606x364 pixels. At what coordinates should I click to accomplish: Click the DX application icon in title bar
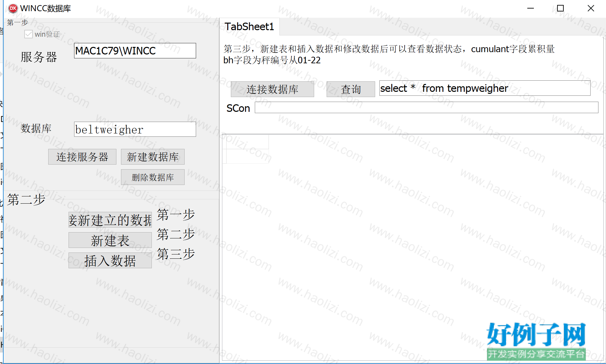13,9
